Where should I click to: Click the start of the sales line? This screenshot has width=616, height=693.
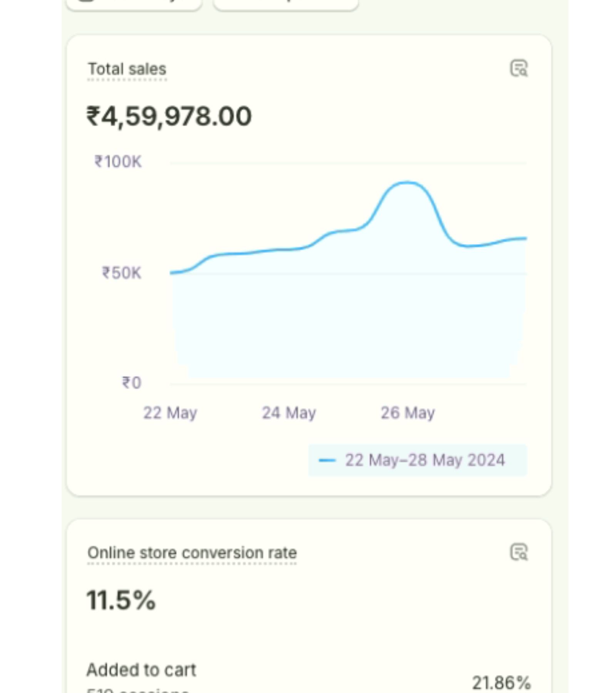click(171, 273)
